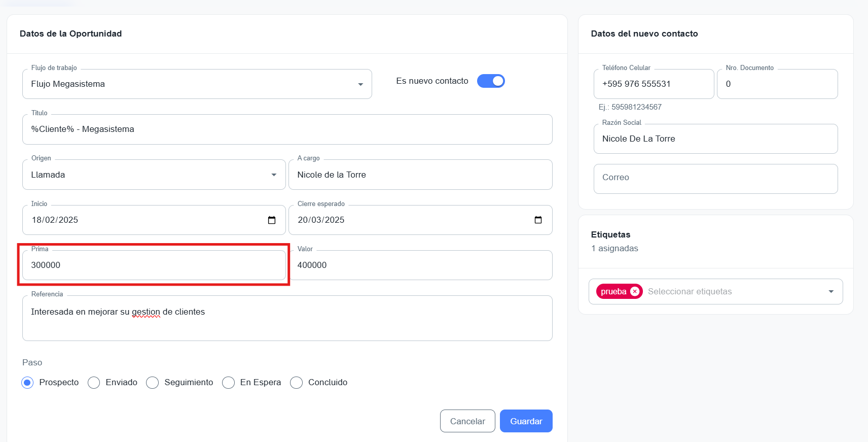868x442 pixels.
Task: Click the Teléfono Celular field
Action: coord(653,84)
